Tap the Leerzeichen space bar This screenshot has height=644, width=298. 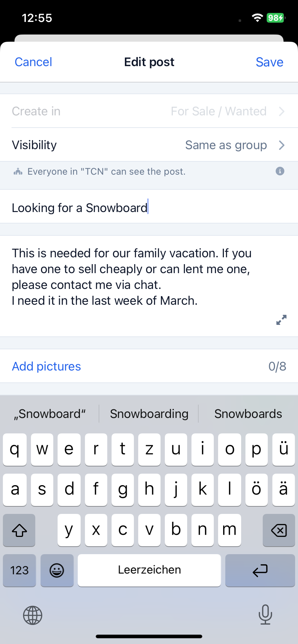[149, 570]
